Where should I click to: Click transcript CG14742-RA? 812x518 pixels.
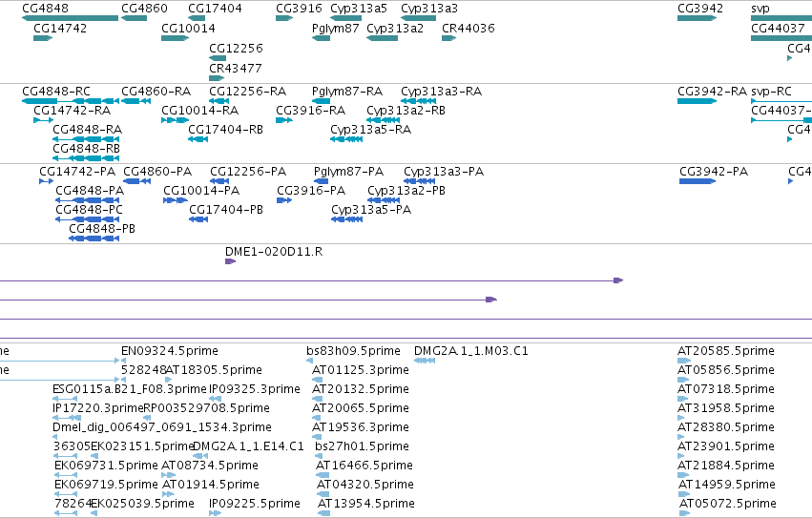(72, 111)
